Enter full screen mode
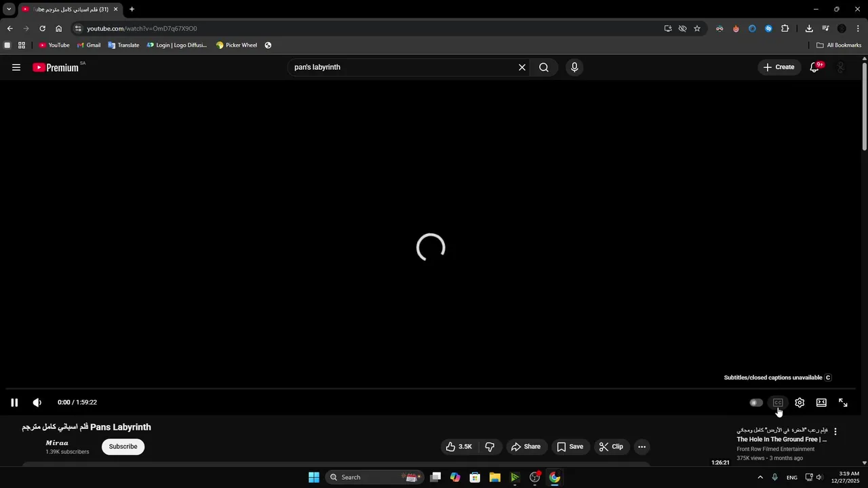The height and width of the screenshot is (488, 868). point(843,403)
